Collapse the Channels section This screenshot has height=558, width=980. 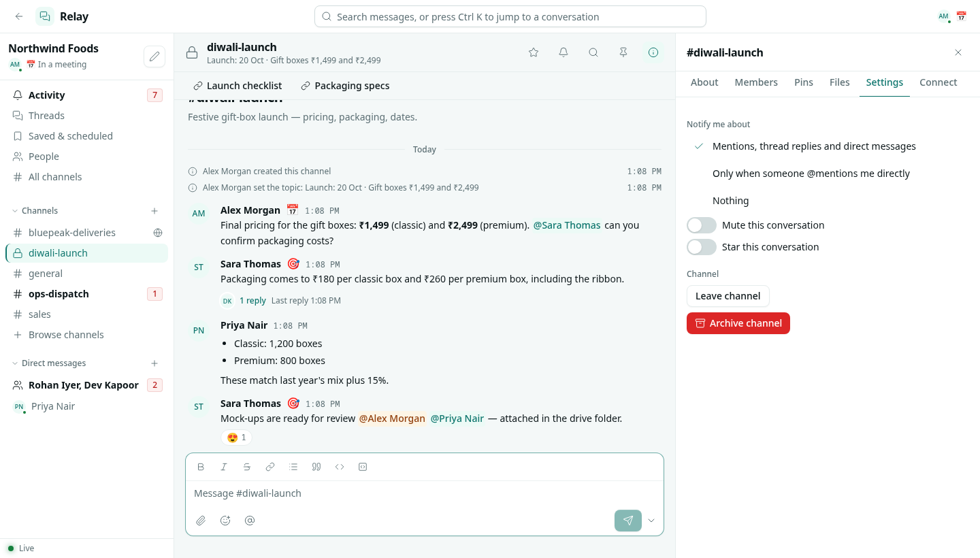click(x=35, y=211)
